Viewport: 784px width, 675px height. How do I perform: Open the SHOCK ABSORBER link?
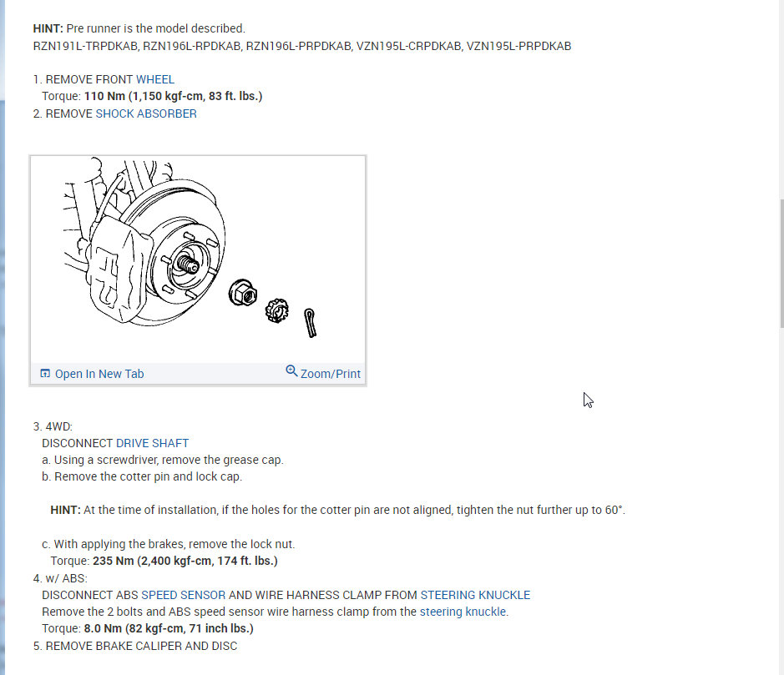(146, 113)
